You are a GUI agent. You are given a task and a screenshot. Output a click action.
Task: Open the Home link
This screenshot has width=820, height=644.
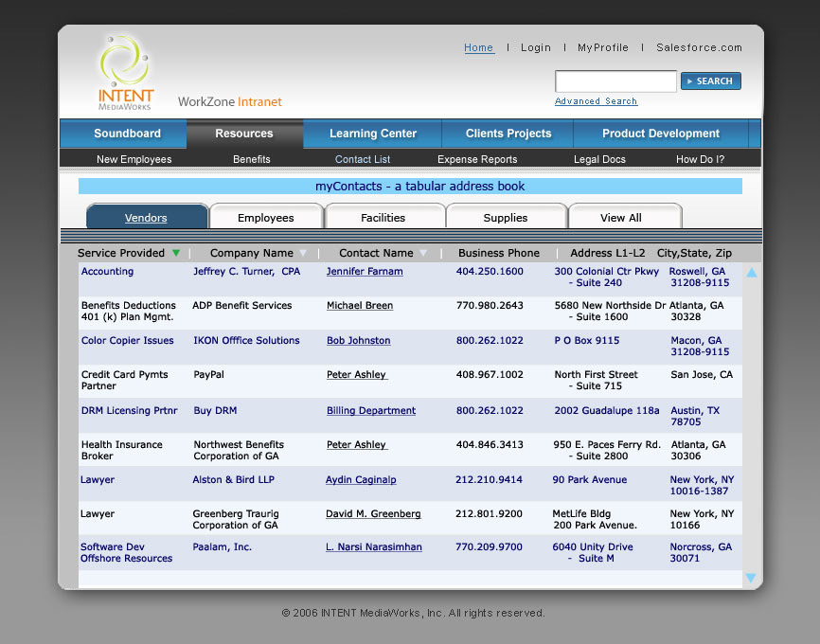click(x=478, y=47)
